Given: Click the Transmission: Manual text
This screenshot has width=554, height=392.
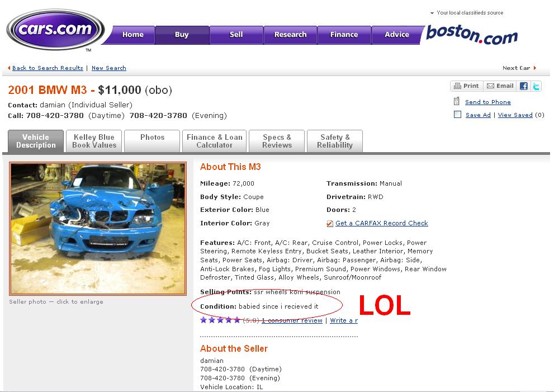Looking at the screenshot, I should coord(364,183).
